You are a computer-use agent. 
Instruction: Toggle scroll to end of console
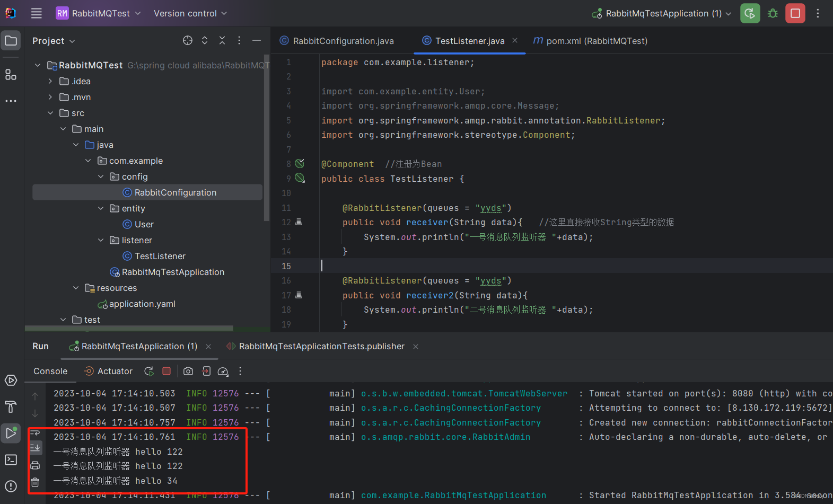click(x=35, y=447)
